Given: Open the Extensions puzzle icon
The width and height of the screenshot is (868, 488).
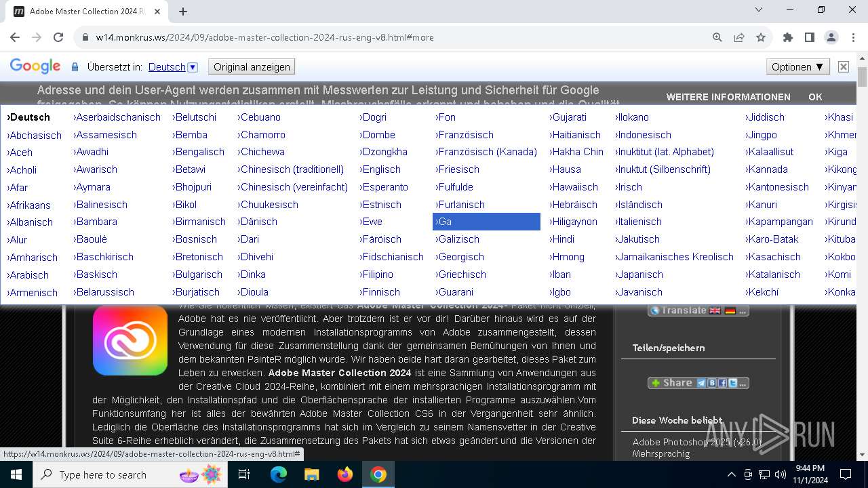Looking at the screenshot, I should (788, 37).
